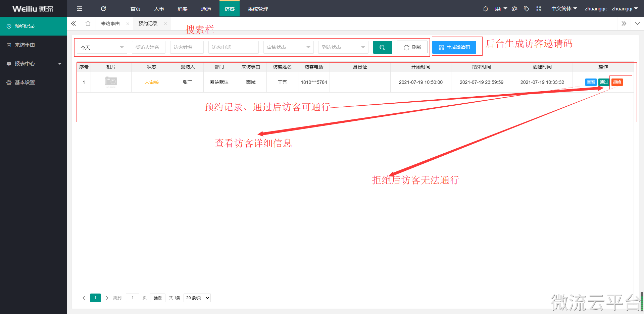Click end time 2021-07-19 23:59:59
644x314 pixels.
(x=482, y=82)
